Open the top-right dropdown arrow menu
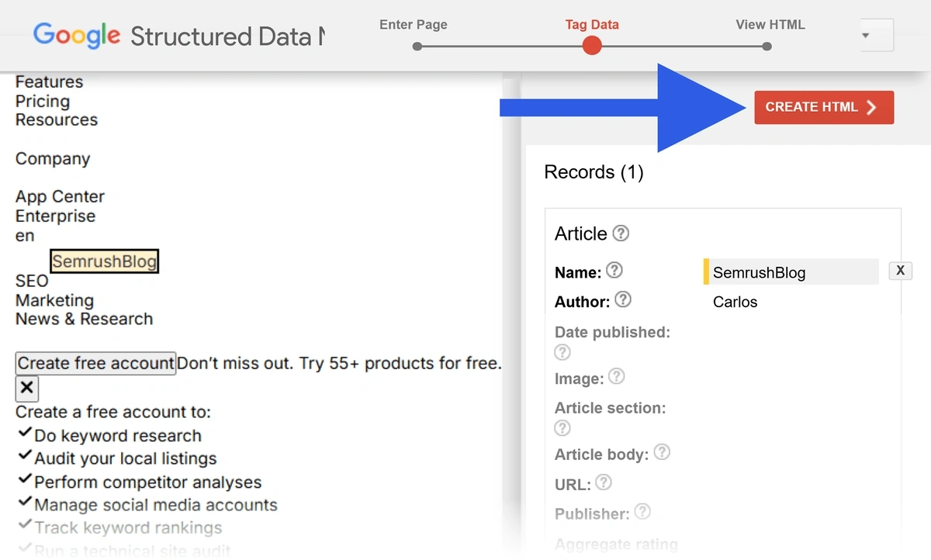The width and height of the screenshot is (931, 560). point(866,36)
